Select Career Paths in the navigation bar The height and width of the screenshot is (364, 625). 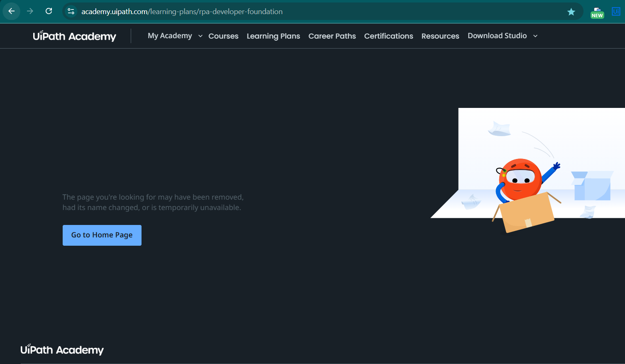coord(332,36)
